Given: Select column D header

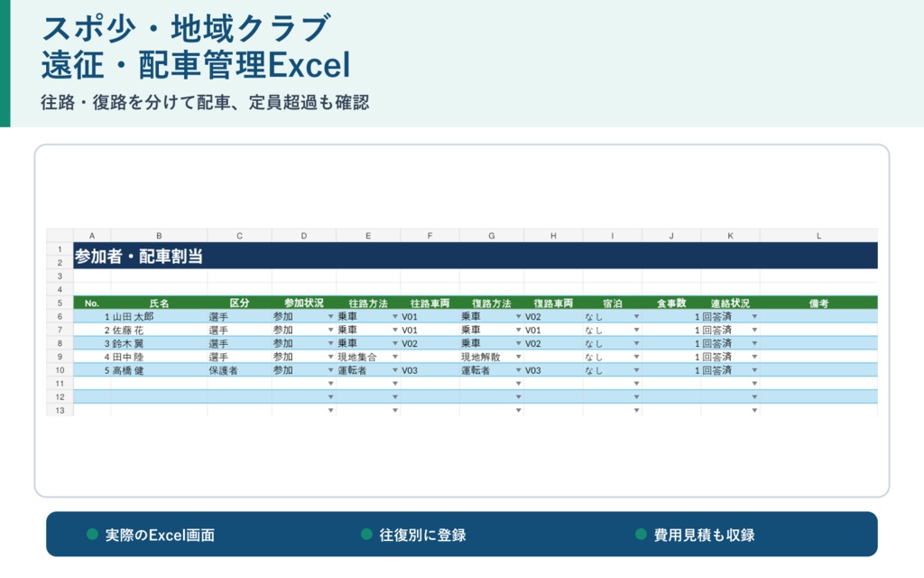Looking at the screenshot, I should click(303, 236).
